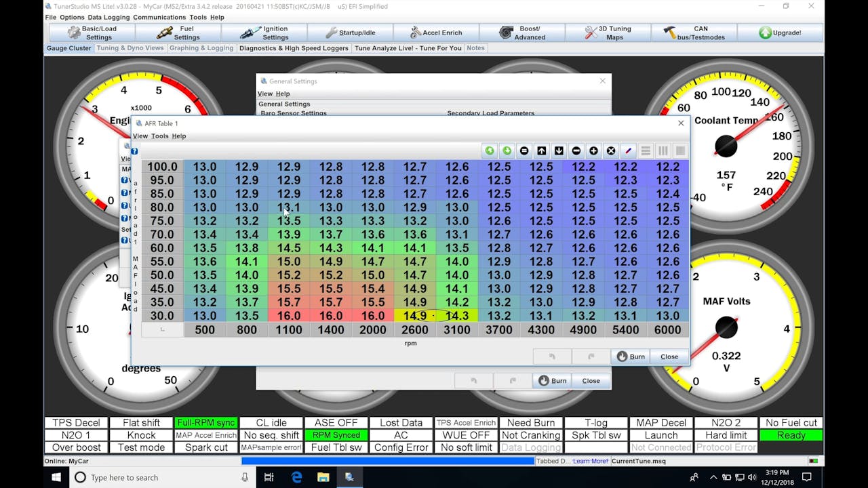Close the AFR Table with the Close button
This screenshot has height=488, width=868.
[x=669, y=356]
